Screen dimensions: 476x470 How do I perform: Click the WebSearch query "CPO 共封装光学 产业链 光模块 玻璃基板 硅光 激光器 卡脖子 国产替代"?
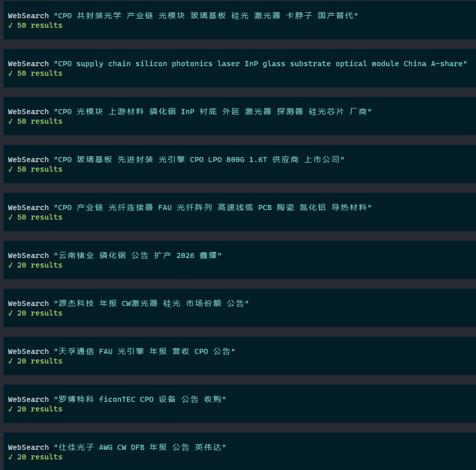pyautogui.click(x=206, y=16)
